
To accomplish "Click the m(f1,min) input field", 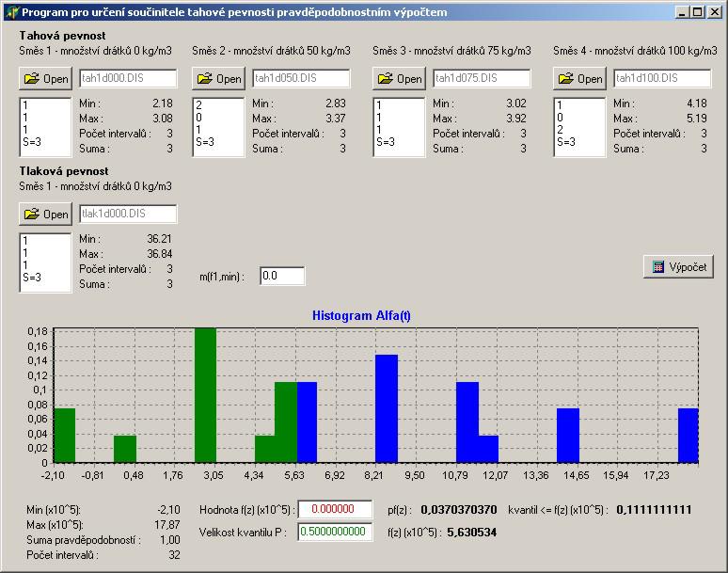I will [x=282, y=276].
